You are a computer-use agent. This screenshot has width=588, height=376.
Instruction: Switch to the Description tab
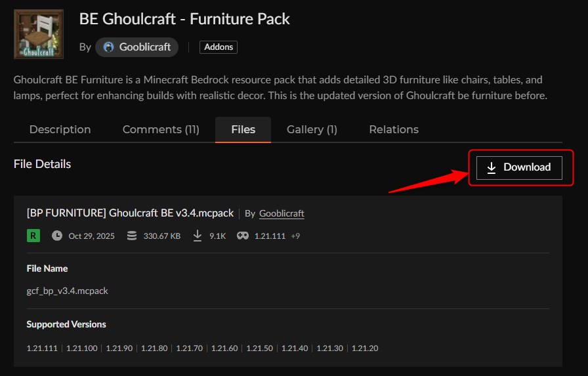60,130
